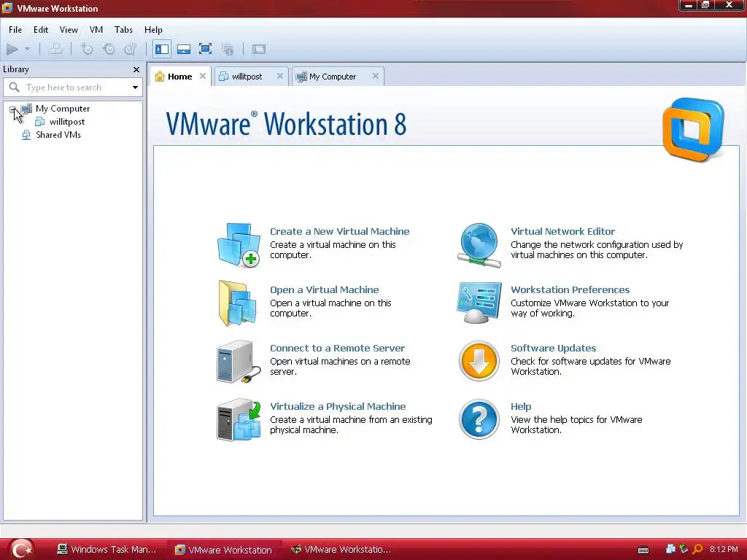The height and width of the screenshot is (560, 747).
Task: Collapse the My Computer tree node
Action: click(13, 109)
